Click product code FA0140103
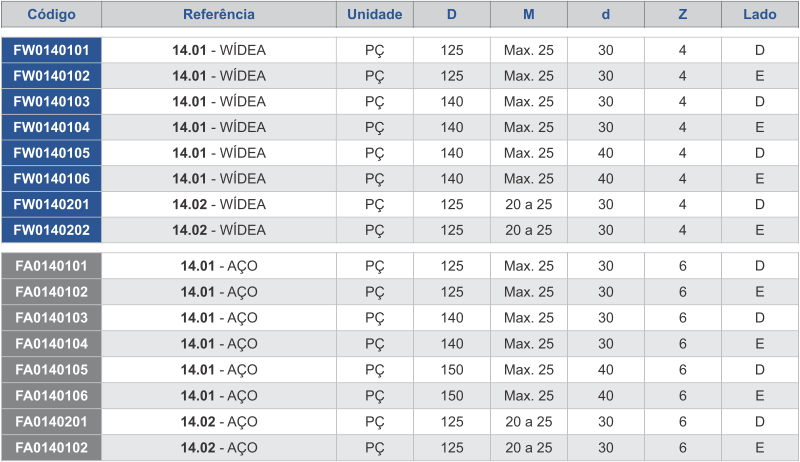Viewport: 800px width, 462px height. pos(52,318)
